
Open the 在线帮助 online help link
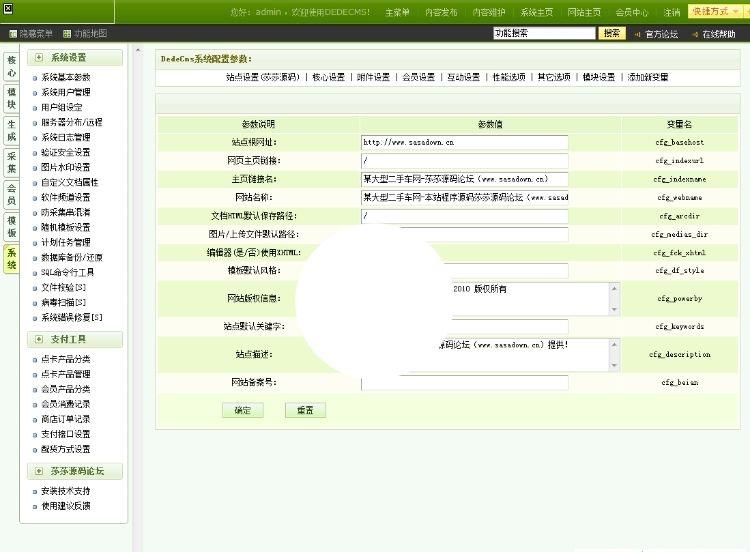tap(718, 34)
